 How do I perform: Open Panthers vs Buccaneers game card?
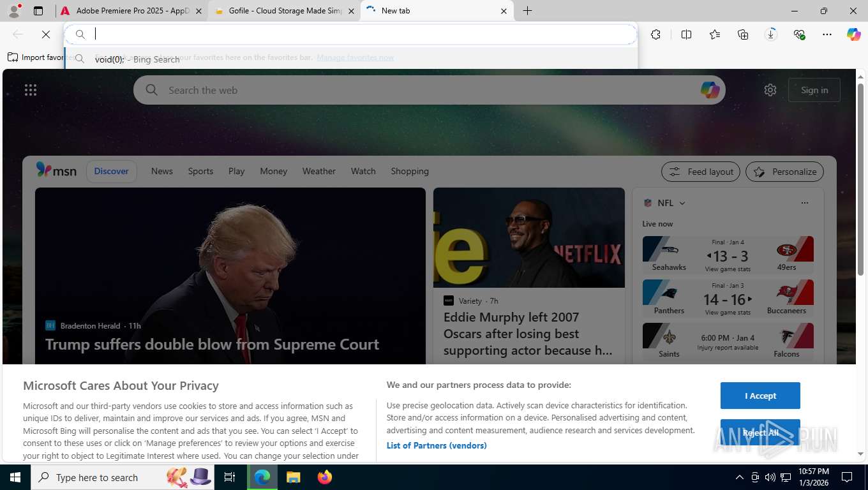point(728,297)
